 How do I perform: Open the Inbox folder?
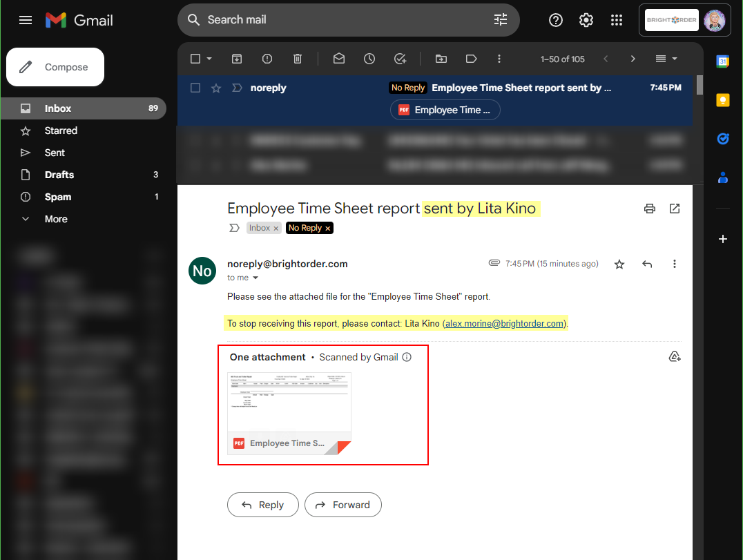pyautogui.click(x=84, y=108)
